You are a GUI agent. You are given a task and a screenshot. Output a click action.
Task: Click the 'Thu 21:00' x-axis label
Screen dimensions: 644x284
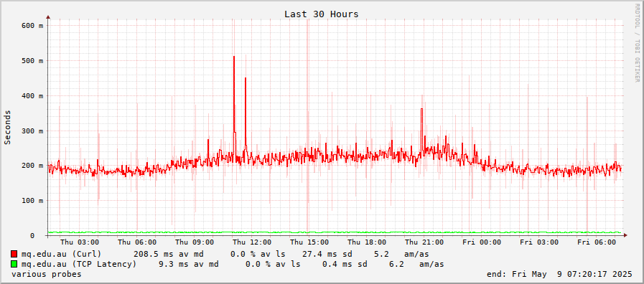tap(424, 242)
